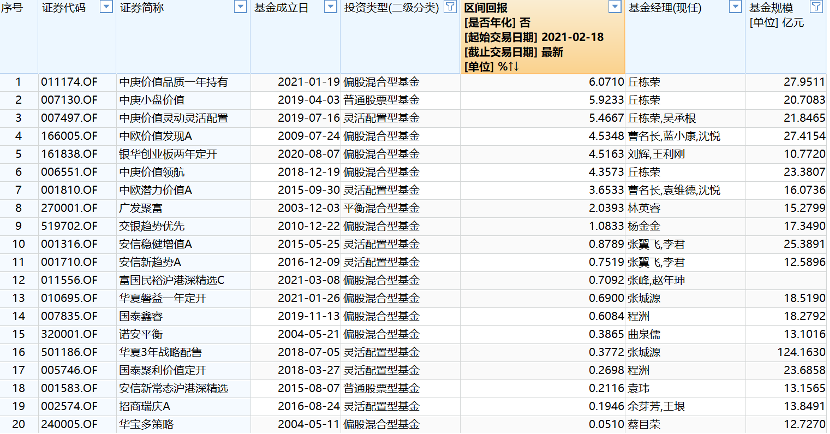830x434 pixels.
Task: Click establishment date 2021-03-08
Action: click(309, 280)
